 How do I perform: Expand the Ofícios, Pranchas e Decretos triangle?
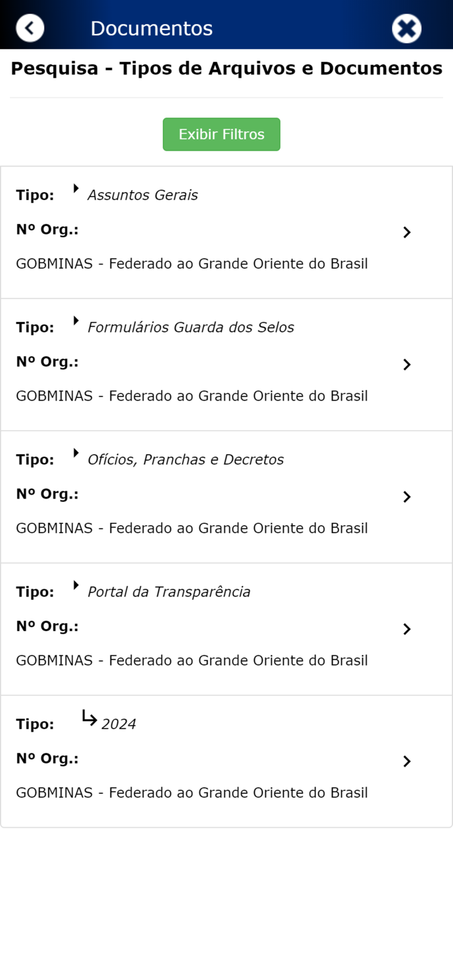point(76,453)
